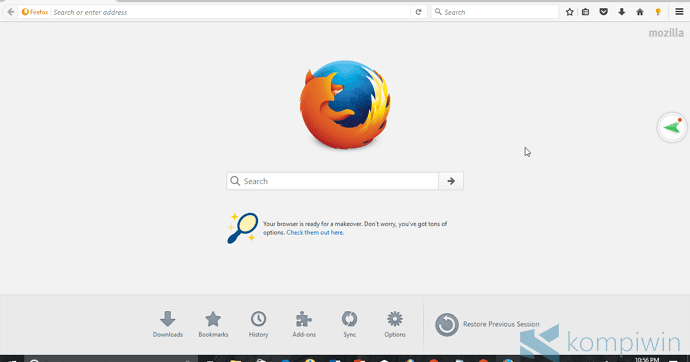
Task: Reload the page with the refresh icon
Action: [x=418, y=12]
